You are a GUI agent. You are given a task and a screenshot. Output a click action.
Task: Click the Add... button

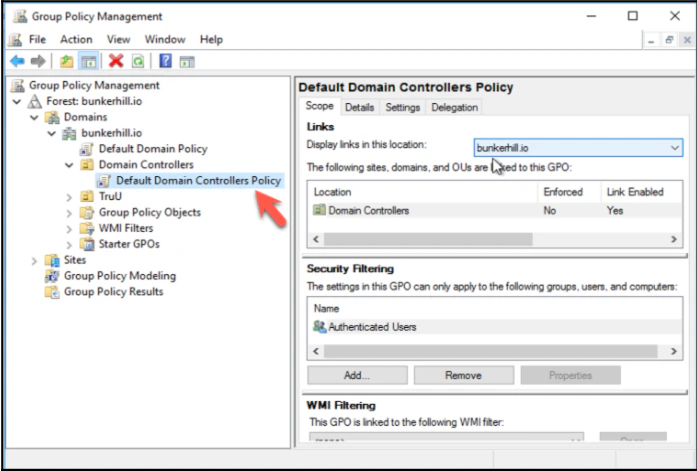click(x=357, y=375)
